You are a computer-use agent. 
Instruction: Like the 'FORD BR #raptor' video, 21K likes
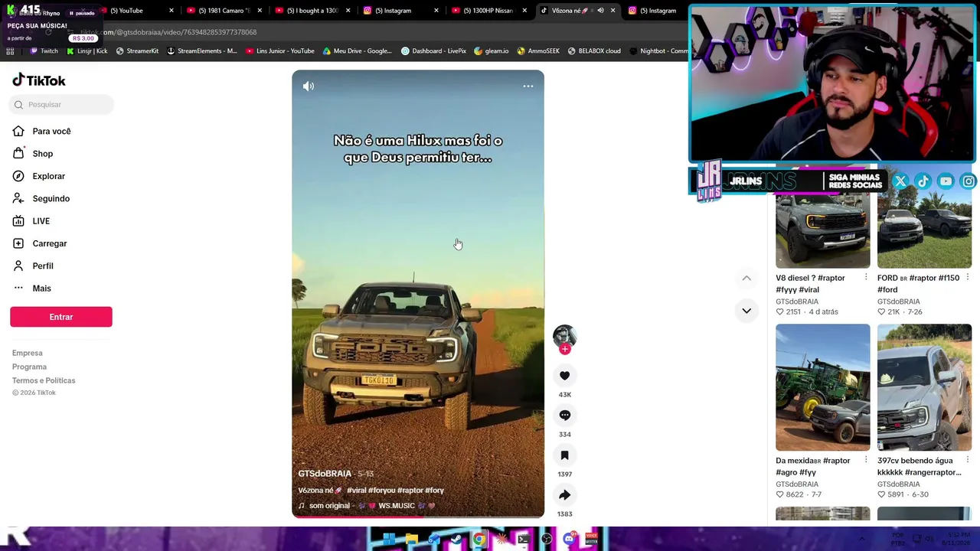(x=882, y=312)
